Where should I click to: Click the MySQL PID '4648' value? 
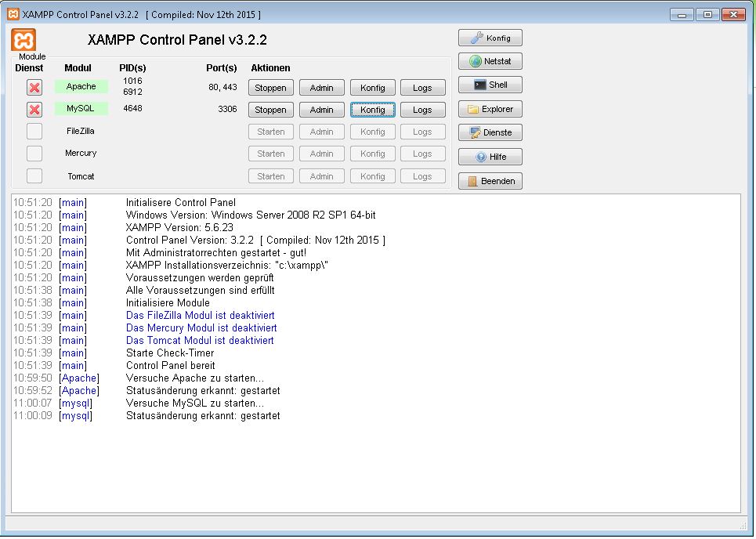tap(132, 108)
